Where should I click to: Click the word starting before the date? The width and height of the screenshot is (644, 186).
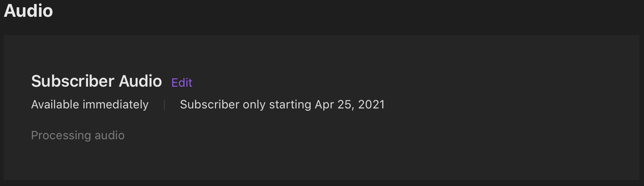[x=290, y=105]
